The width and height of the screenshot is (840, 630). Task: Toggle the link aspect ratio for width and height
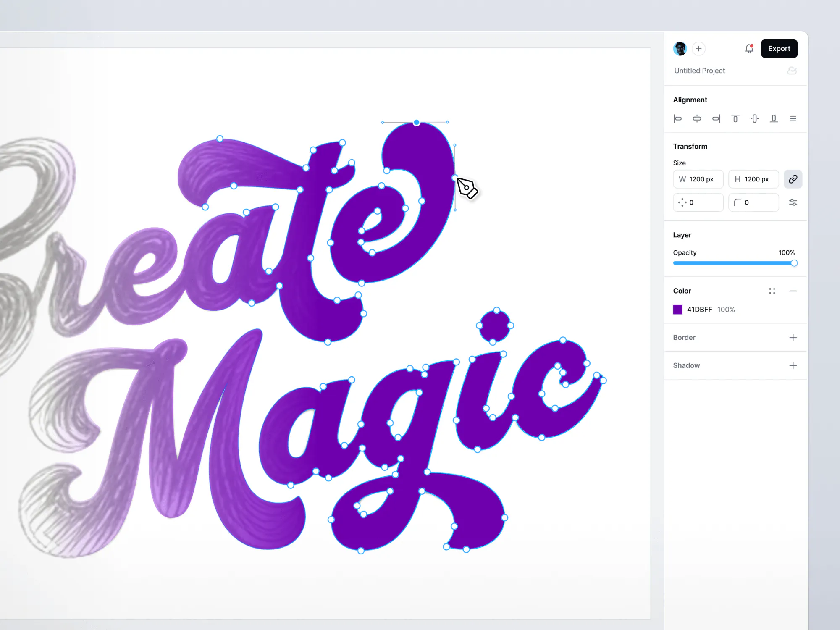(793, 179)
